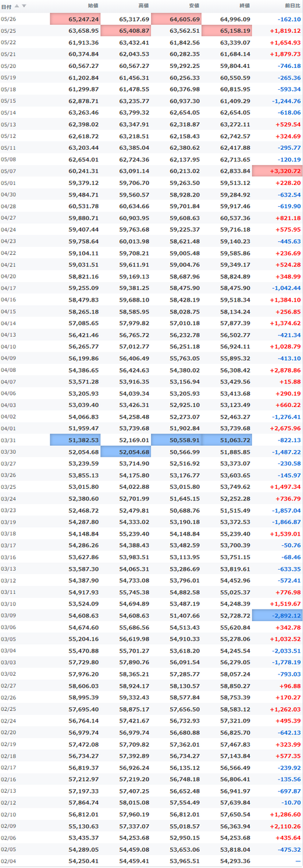This screenshot has width=303, height=868.
Task: Click the 安値 column header
Action: [x=194, y=5]
